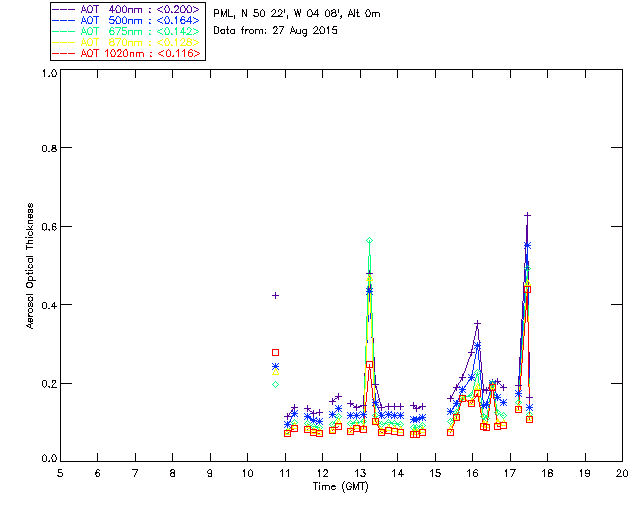
Task: Click the x-axis tick label 10
Action: pos(247,473)
